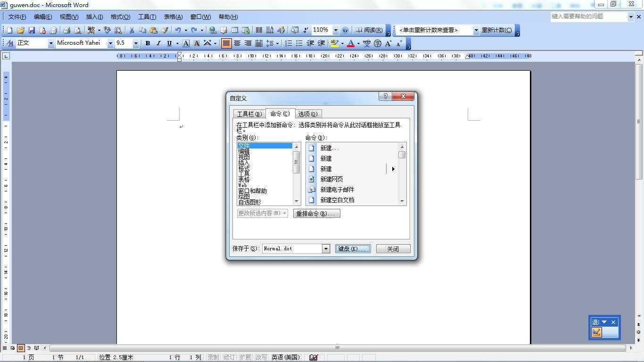Expand the highlight color dropdown arrow
The width and height of the screenshot is (644, 362).
(342, 43)
